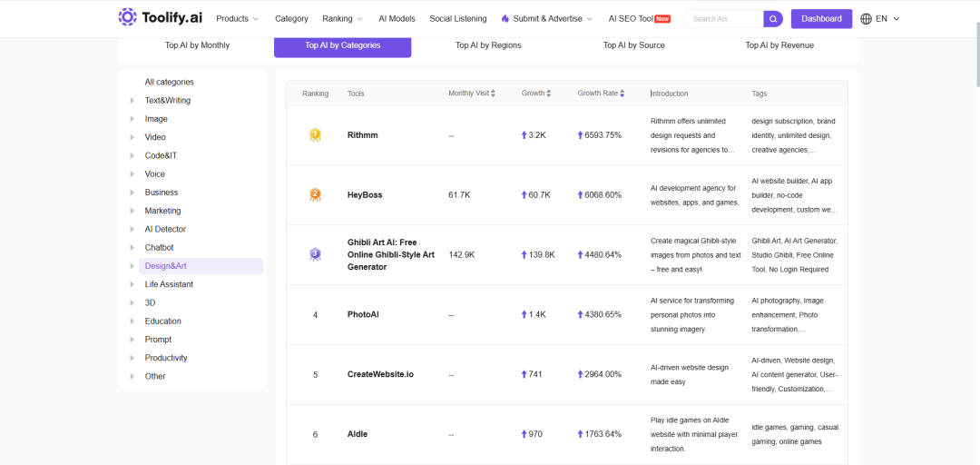Select All categories in the sidebar
The image size is (980, 465).
click(170, 82)
